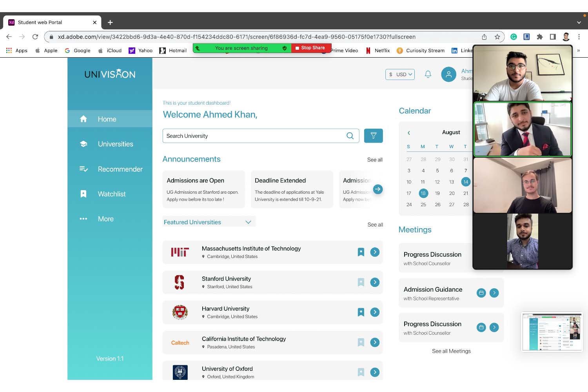
Task: Select August 18 on the calendar
Action: click(x=423, y=193)
